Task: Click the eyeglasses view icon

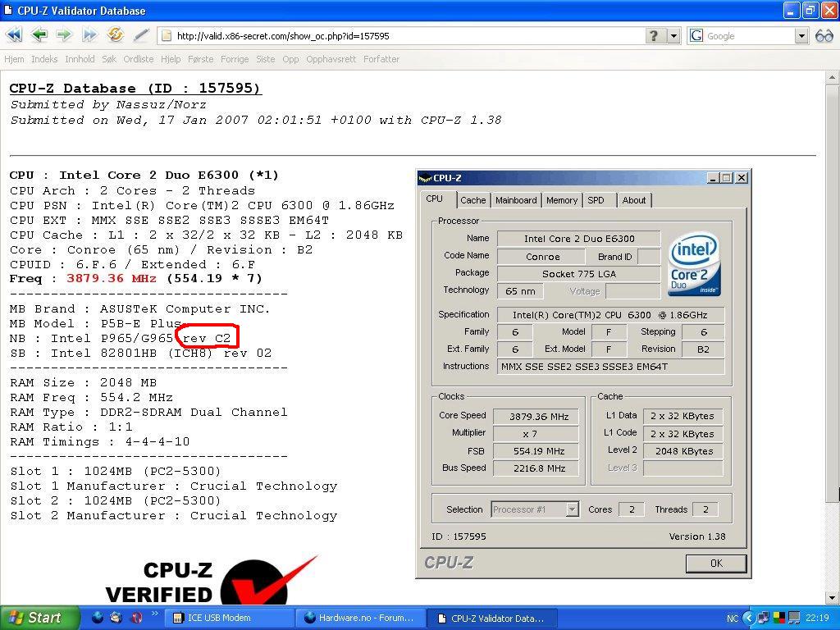Action: (824, 36)
